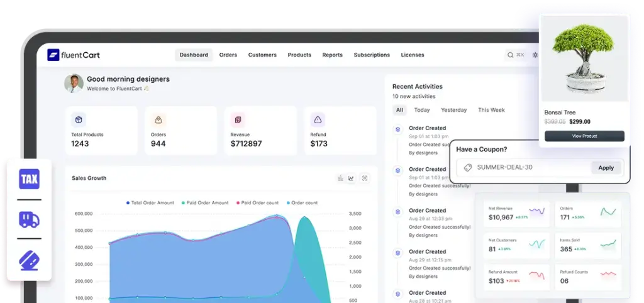Toggle Order count legend series
Viewport: 644px width, 303px height.
(302, 203)
